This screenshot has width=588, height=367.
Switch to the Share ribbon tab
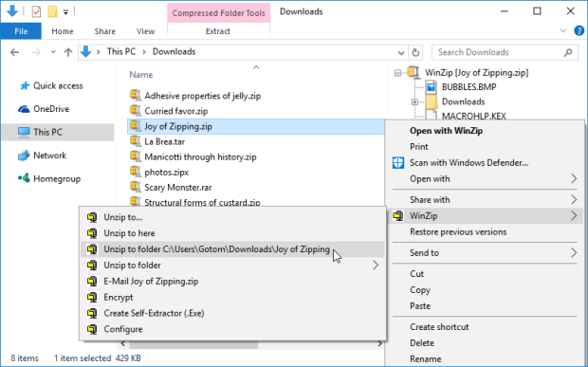104,31
